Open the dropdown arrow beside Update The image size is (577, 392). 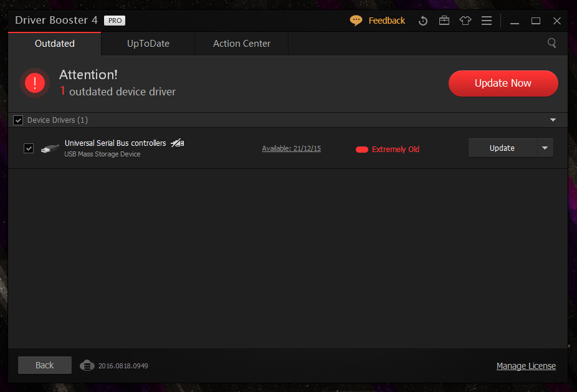point(545,148)
